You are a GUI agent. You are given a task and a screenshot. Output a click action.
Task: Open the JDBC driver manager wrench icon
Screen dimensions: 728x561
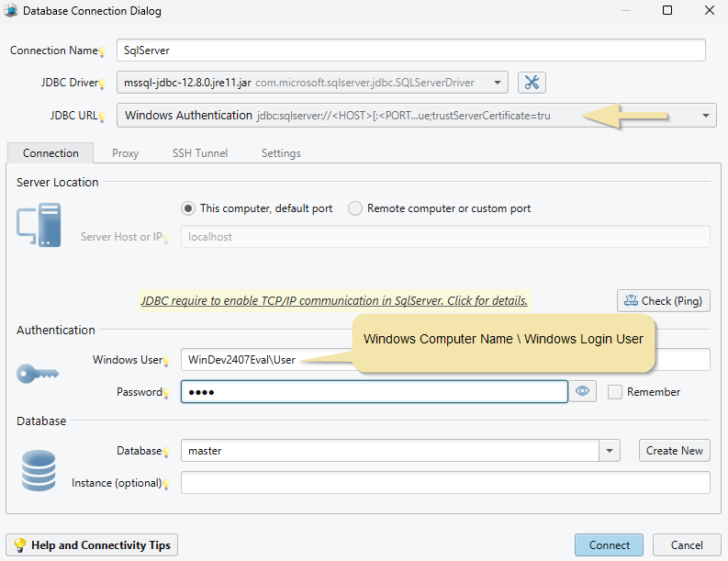[532, 83]
